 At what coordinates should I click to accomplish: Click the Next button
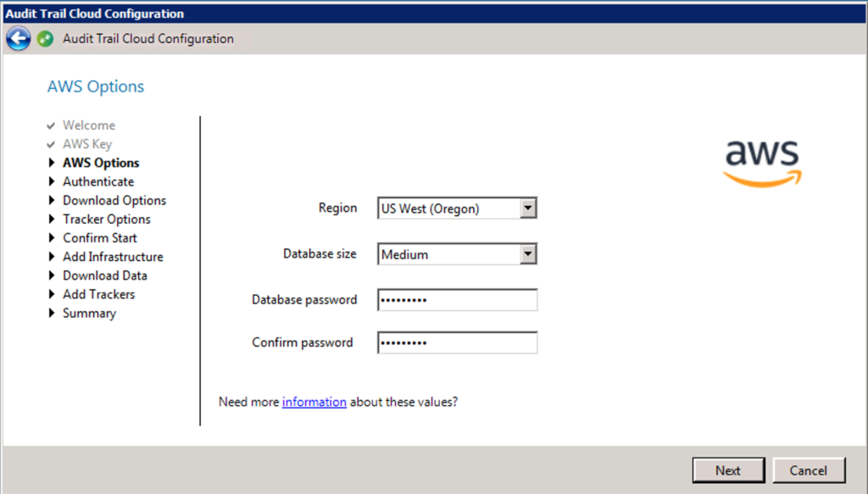[728, 470]
